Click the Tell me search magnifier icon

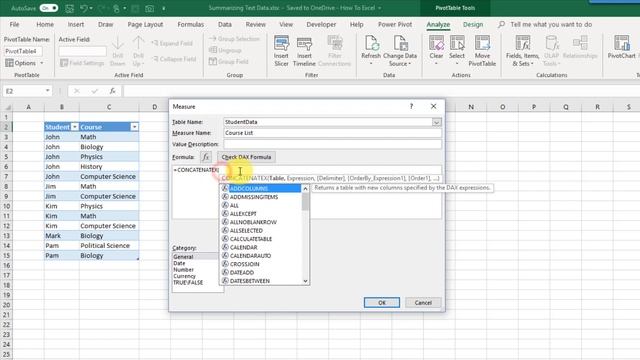tap(502, 24)
